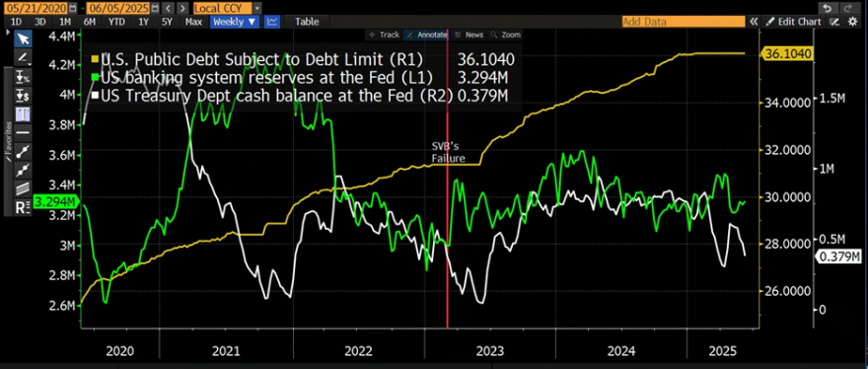Set range to 3D
Image resolution: width=868 pixels, height=369 pixels.
click(40, 22)
